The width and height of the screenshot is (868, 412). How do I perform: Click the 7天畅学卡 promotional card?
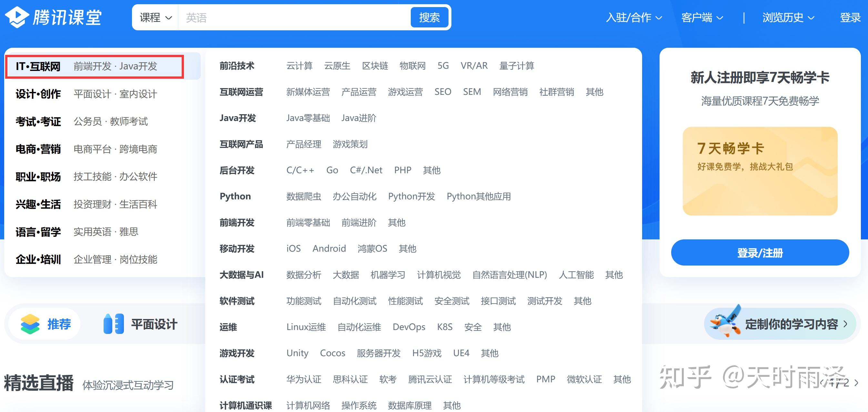coord(760,171)
